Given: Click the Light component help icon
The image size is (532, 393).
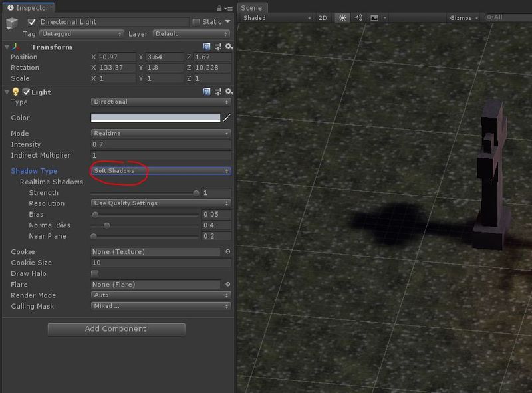Looking at the screenshot, I should [207, 92].
